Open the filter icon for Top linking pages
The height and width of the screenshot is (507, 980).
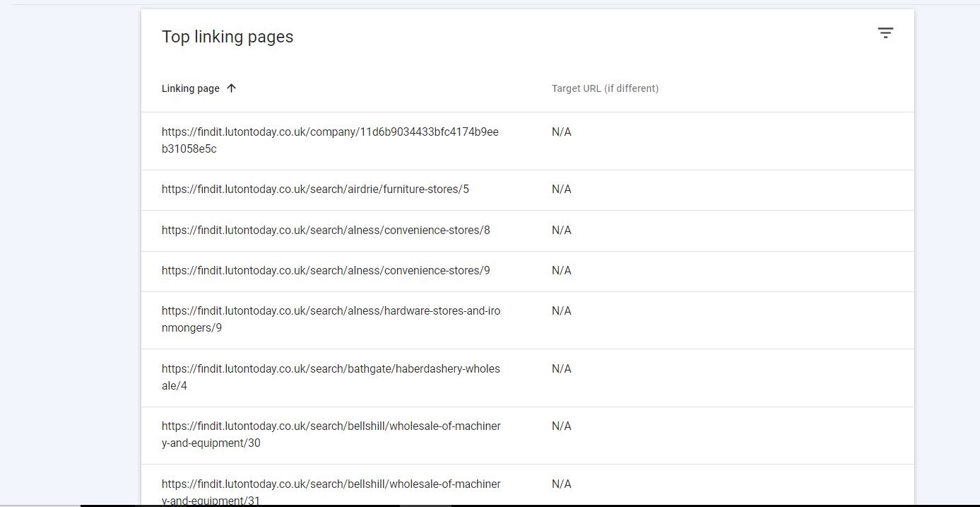point(885,33)
